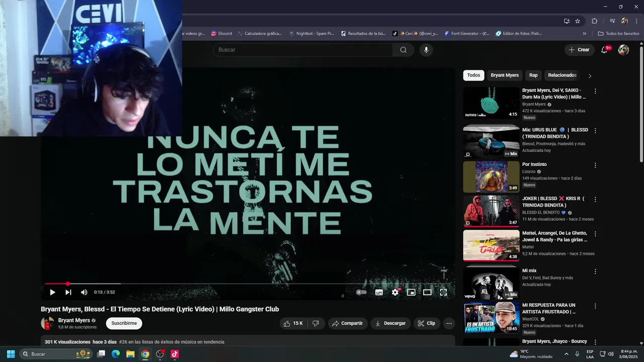This screenshot has height=362, width=644.
Task: Open options for Por Instinto video
Action: coord(595,165)
